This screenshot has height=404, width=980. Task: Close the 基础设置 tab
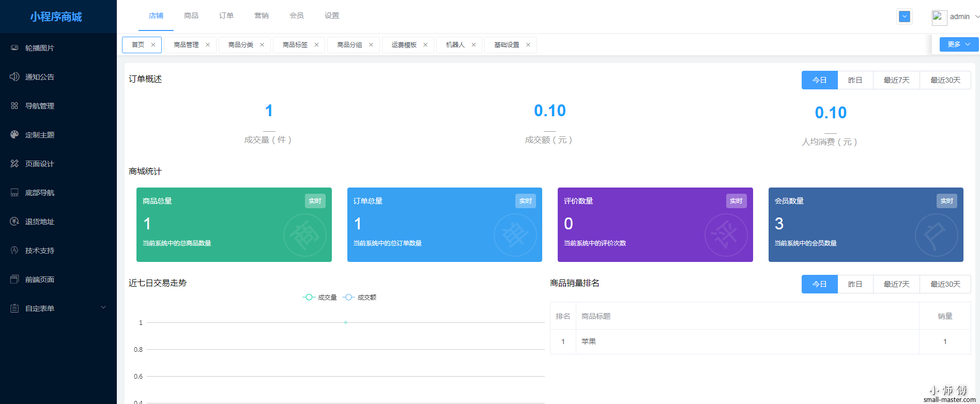pos(528,45)
